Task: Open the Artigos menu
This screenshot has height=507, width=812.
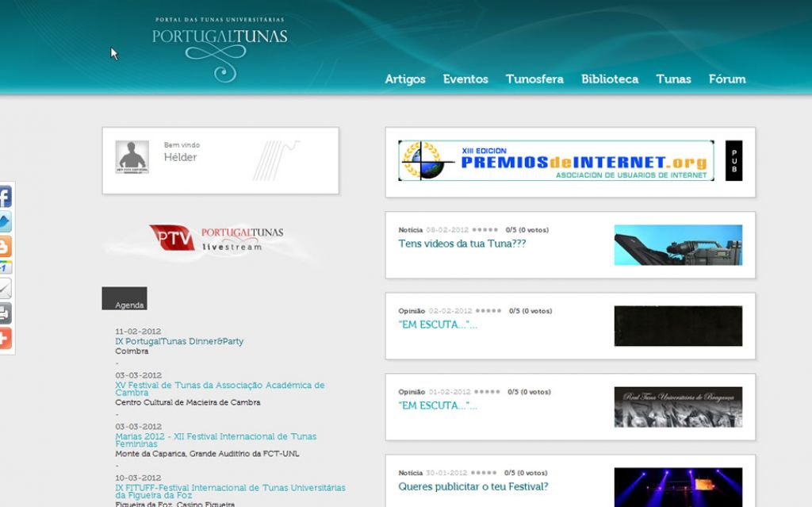Action: (x=405, y=79)
